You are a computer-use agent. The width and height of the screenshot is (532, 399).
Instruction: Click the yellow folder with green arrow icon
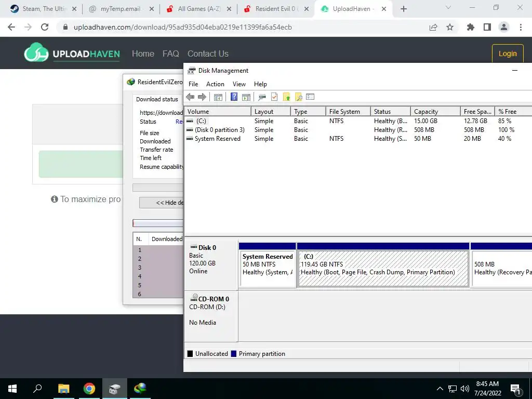[x=287, y=97]
